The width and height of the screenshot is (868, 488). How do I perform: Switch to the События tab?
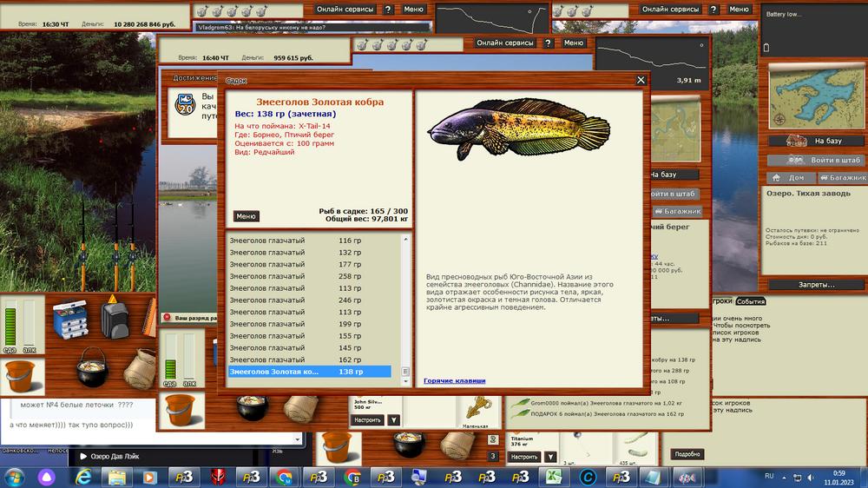[751, 301]
